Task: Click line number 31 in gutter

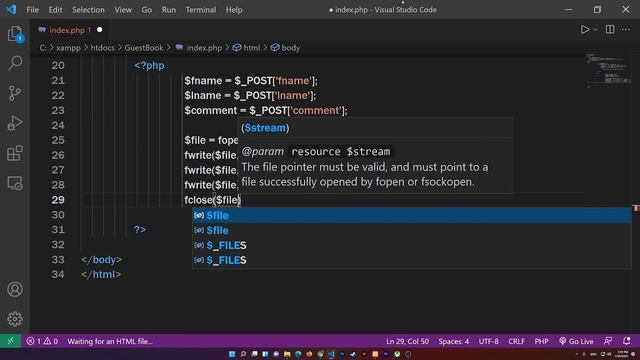Action: [58, 230]
